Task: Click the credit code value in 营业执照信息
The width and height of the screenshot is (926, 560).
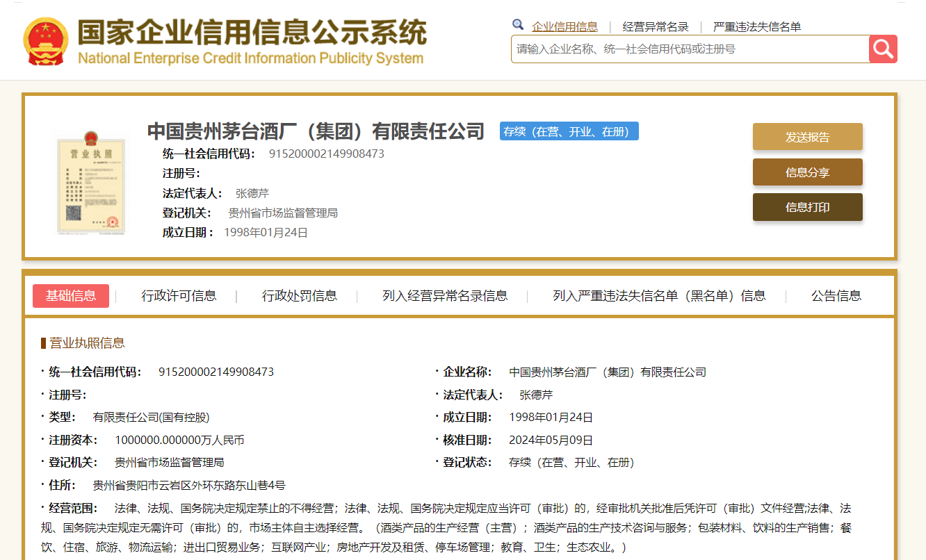Action: (x=216, y=372)
